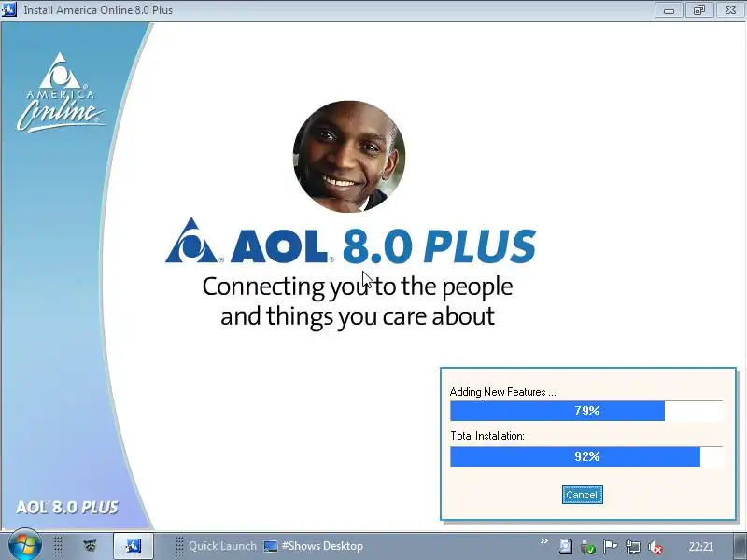Click the Show Desktop strip at the taskbar end
Screen dimensions: 747x560
coord(740,546)
